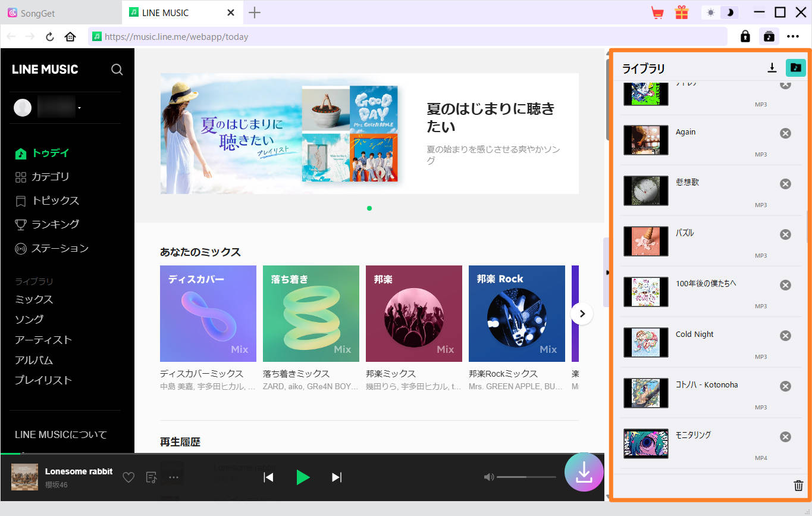Open カテゴリ in the sidebar
Screen dimensions: 812x516
[x=42, y=177]
